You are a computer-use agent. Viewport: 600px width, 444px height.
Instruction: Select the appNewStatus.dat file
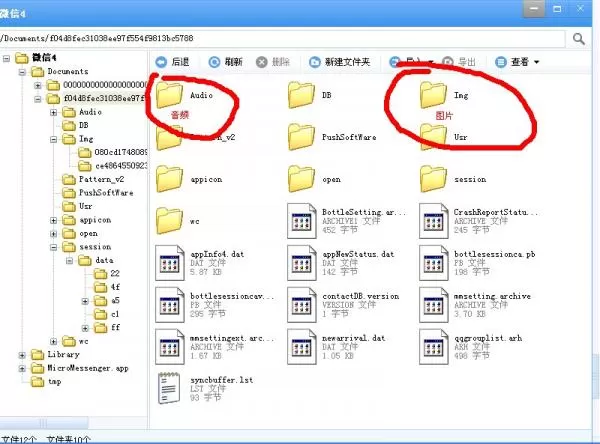(341, 263)
